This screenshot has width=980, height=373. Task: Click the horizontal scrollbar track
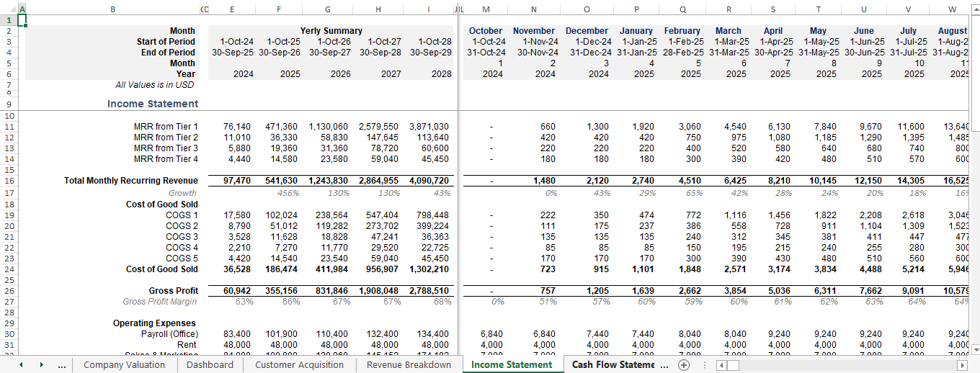click(x=850, y=365)
